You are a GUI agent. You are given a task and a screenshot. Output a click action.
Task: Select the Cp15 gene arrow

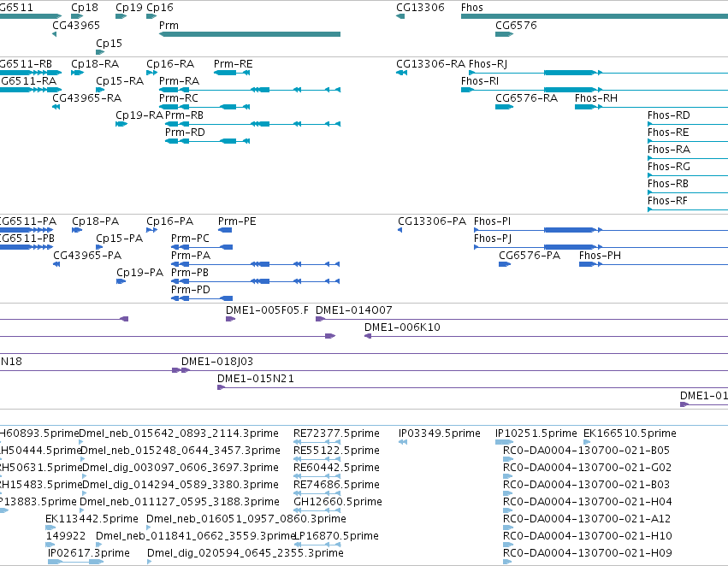100,52
